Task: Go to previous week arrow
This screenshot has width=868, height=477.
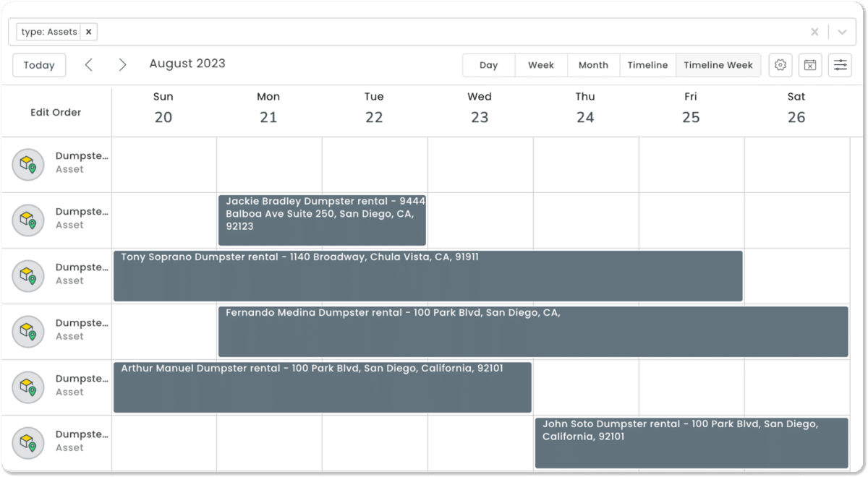Action: pos(89,65)
